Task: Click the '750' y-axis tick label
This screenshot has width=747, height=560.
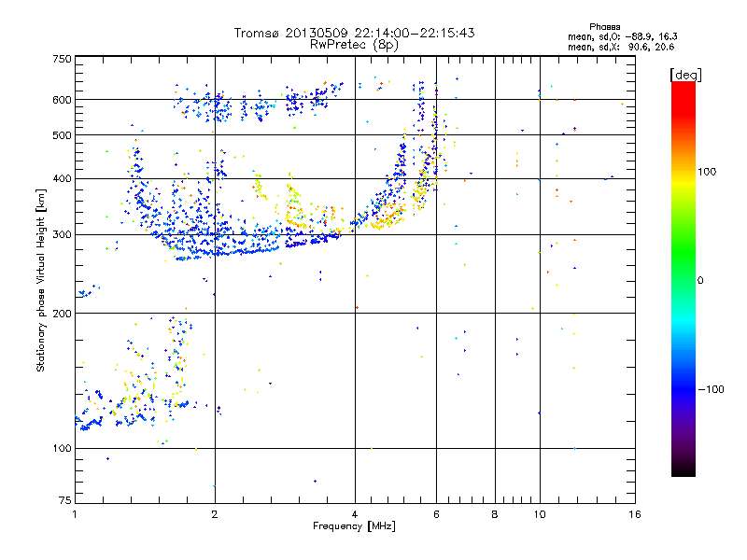Action: [62, 59]
